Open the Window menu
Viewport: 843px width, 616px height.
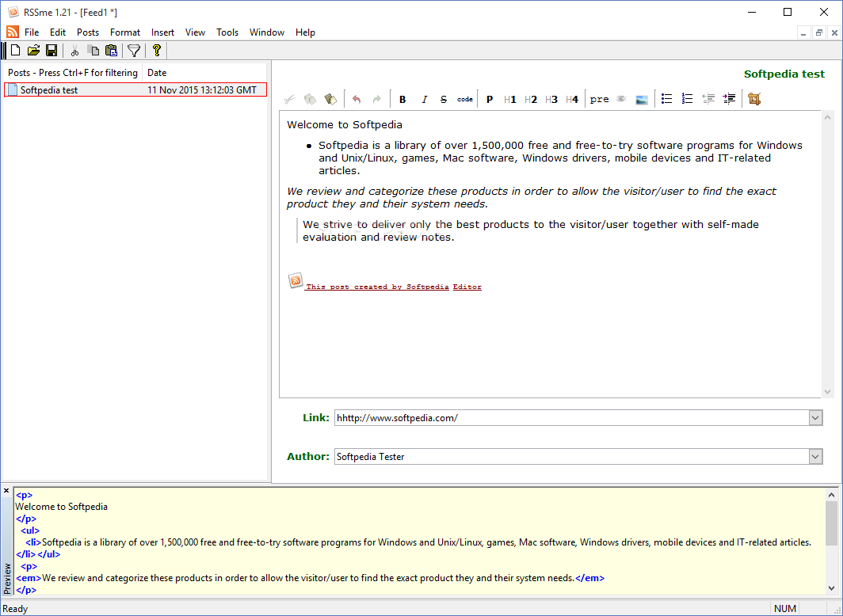tap(267, 32)
